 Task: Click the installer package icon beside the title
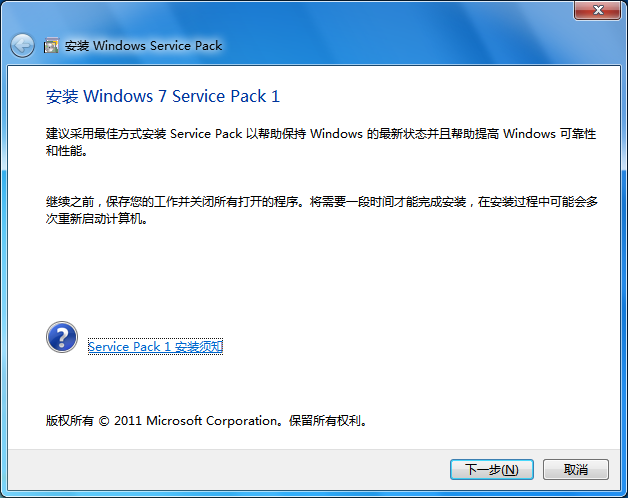51,46
